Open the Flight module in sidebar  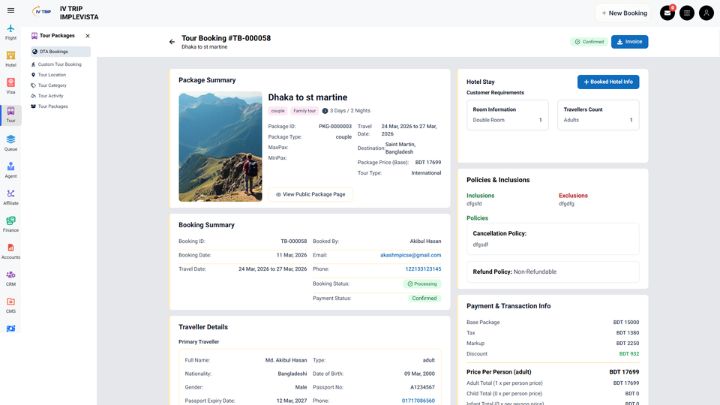11,32
